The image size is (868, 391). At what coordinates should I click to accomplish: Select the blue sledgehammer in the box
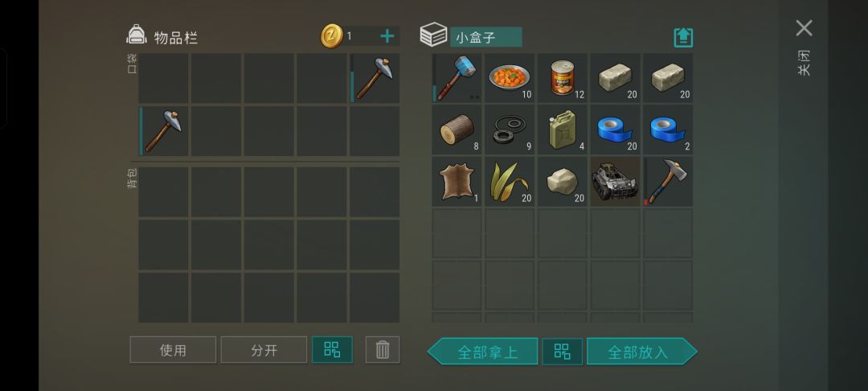coord(457,78)
